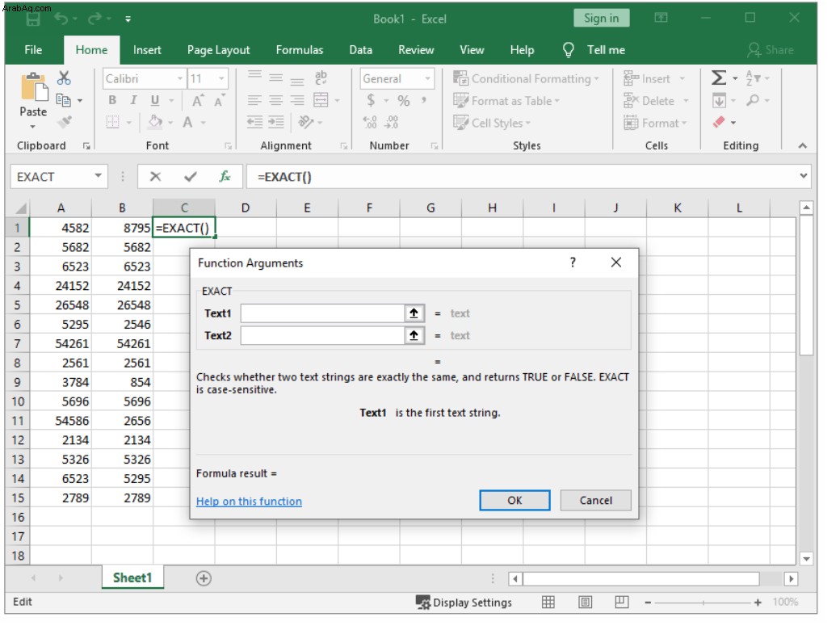Click the Decrease Indent icon

pyautogui.click(x=254, y=122)
